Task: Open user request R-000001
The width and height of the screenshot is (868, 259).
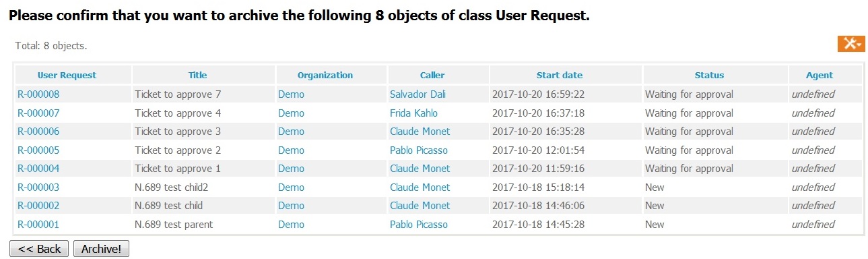Action: point(38,224)
